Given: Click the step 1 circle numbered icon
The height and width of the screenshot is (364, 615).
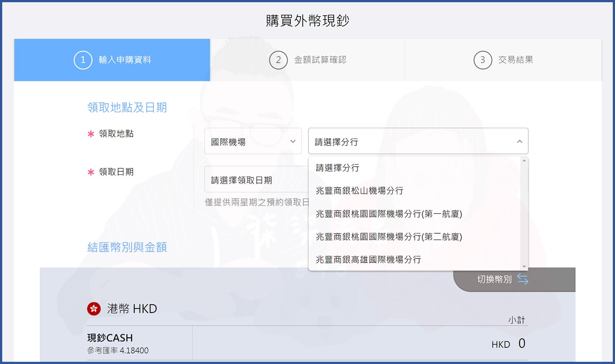Looking at the screenshot, I should 83,60.
